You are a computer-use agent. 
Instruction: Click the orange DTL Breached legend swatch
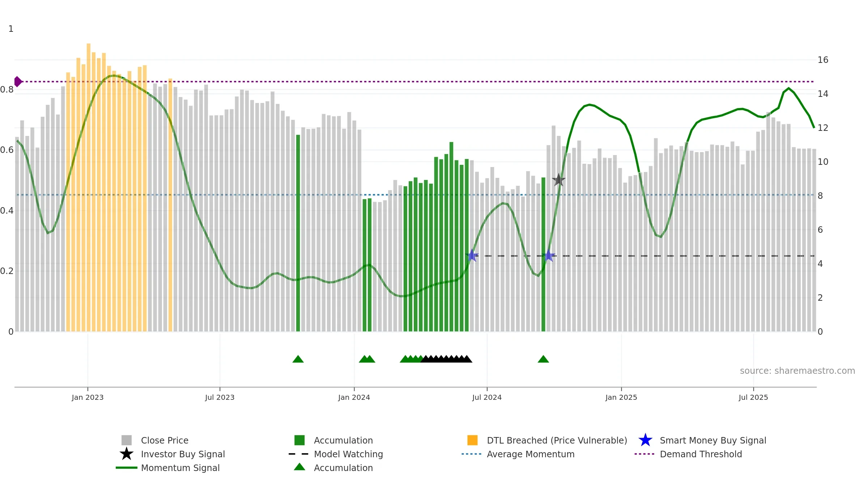[x=472, y=440]
